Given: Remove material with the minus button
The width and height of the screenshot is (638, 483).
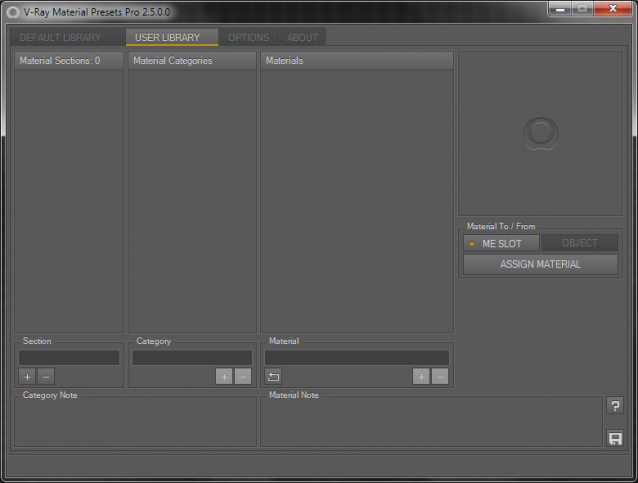Looking at the screenshot, I should [x=440, y=376].
